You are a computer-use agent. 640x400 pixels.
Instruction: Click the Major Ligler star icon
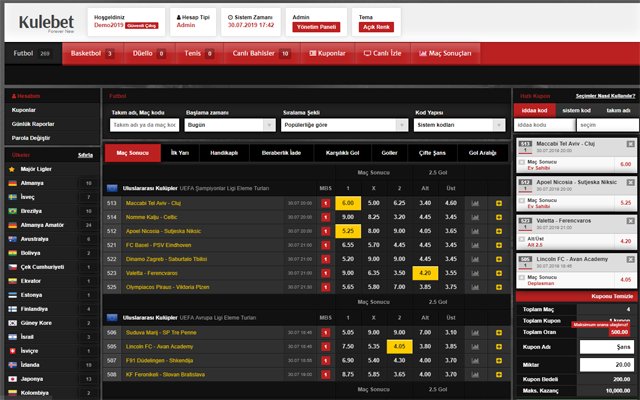(x=10, y=169)
